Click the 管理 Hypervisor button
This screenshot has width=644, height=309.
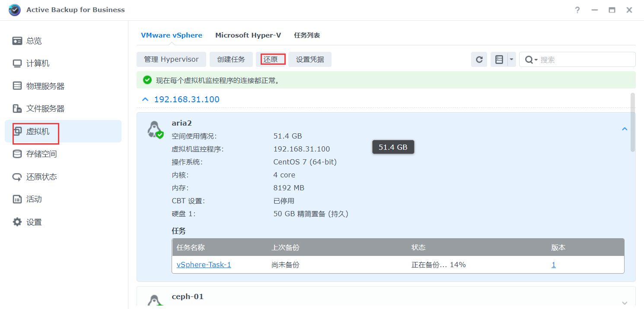click(172, 60)
